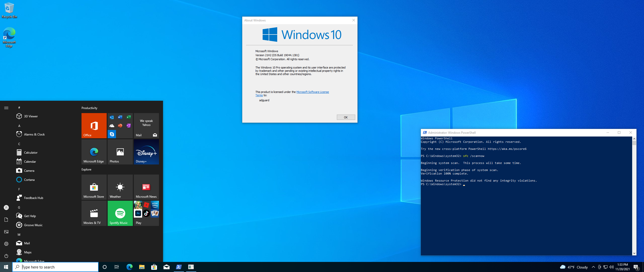Screen dimensions: 644x272
Task: Open the weather widget showing 47°F Cloudy
Action: [x=574, y=267]
